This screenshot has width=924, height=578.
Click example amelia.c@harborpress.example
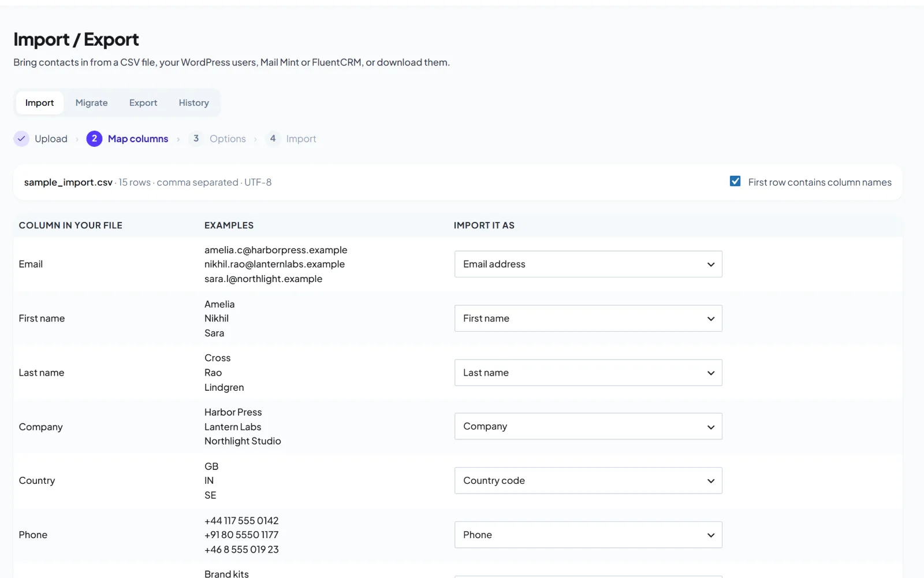pyautogui.click(x=275, y=250)
